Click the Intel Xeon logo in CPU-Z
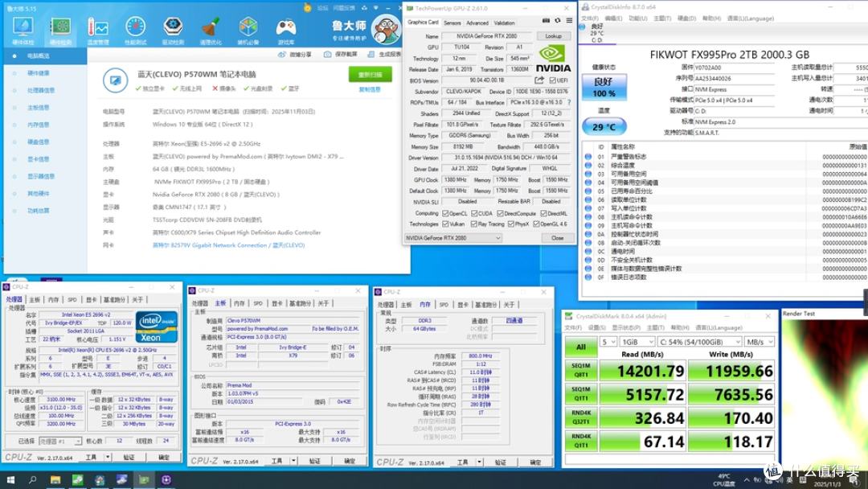868x489 pixels. pyautogui.click(x=157, y=327)
